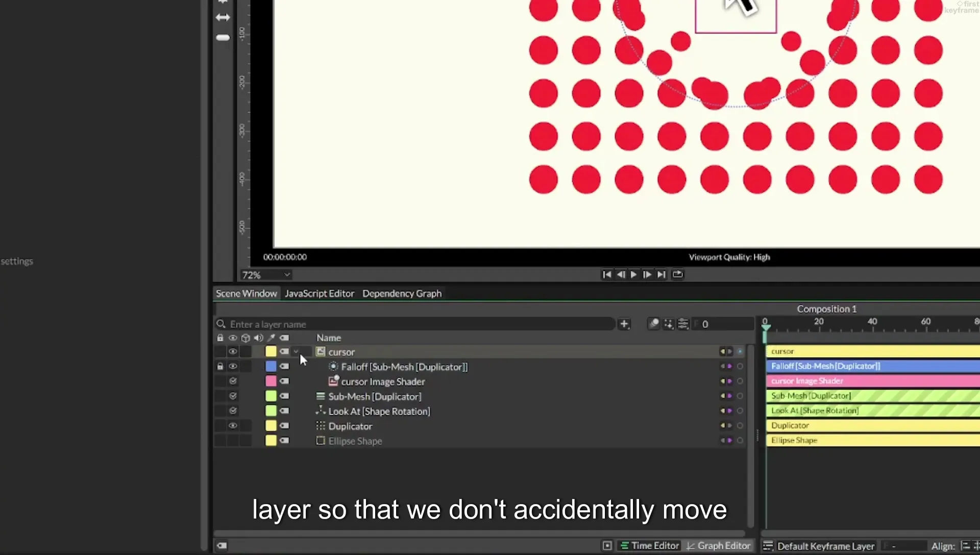Screen dimensions: 980x555
Task: Click the render/export icon beside the playback controls
Action: coord(677,274)
